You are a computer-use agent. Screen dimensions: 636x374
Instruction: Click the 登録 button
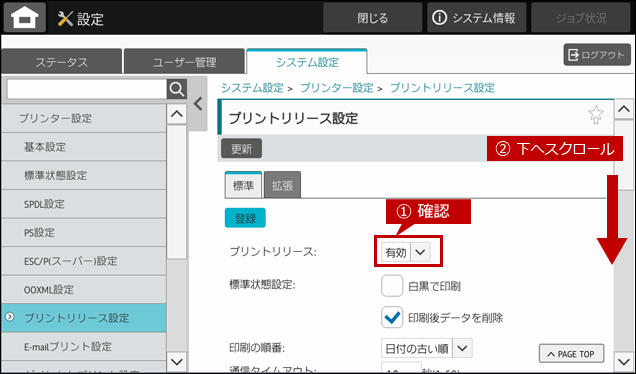245,218
